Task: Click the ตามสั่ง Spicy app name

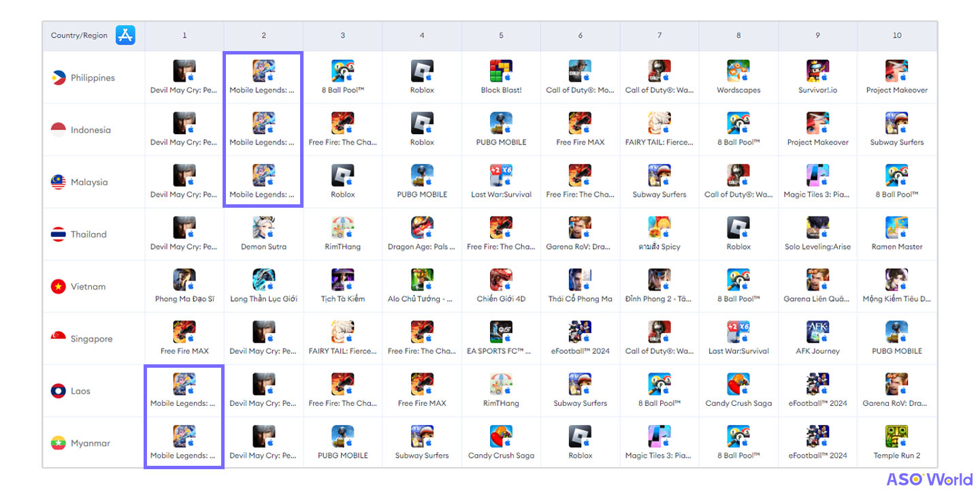Action: coord(659,247)
